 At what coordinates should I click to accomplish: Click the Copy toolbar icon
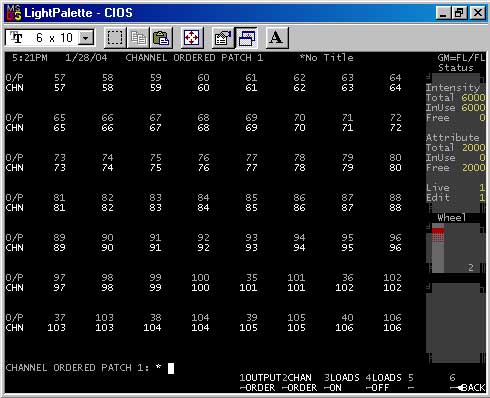(x=138, y=38)
